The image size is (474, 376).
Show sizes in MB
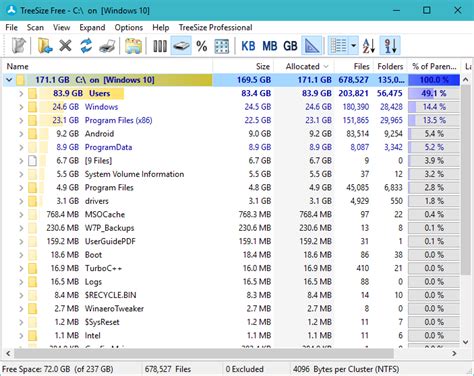pyautogui.click(x=270, y=46)
